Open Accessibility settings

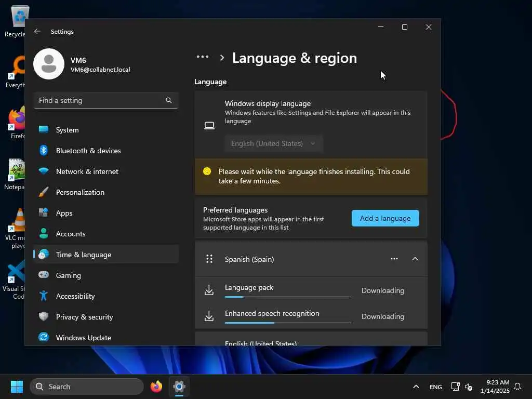[106, 296]
